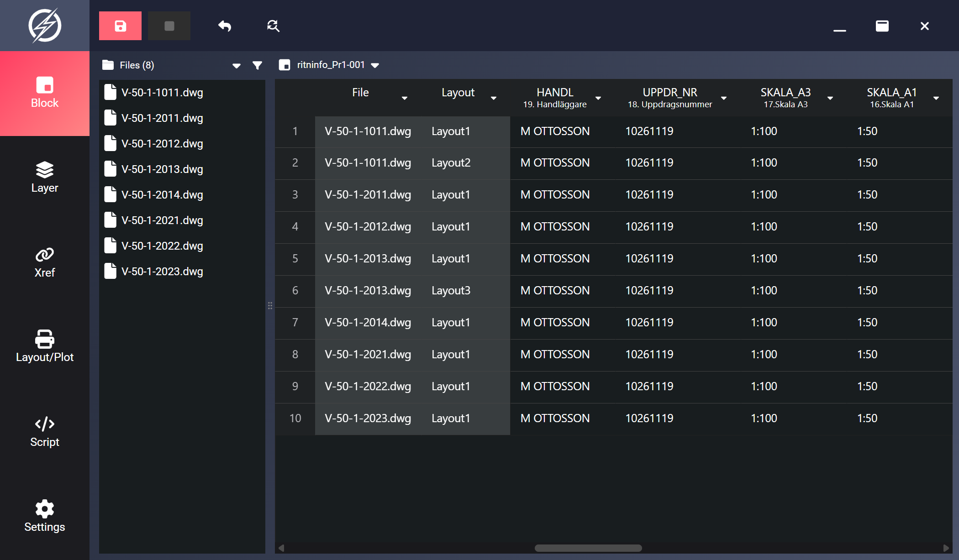
Task: Expand the Files (8) dropdown arrow
Action: coord(236,66)
